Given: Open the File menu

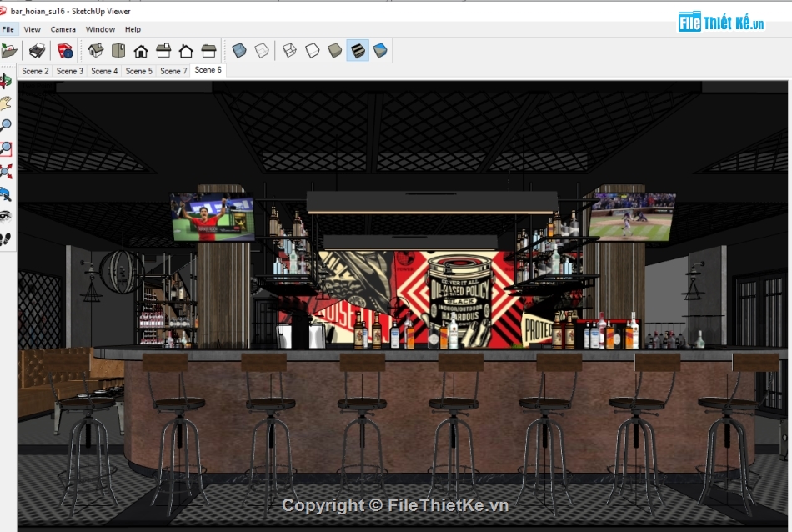Looking at the screenshot, I should click(8, 29).
